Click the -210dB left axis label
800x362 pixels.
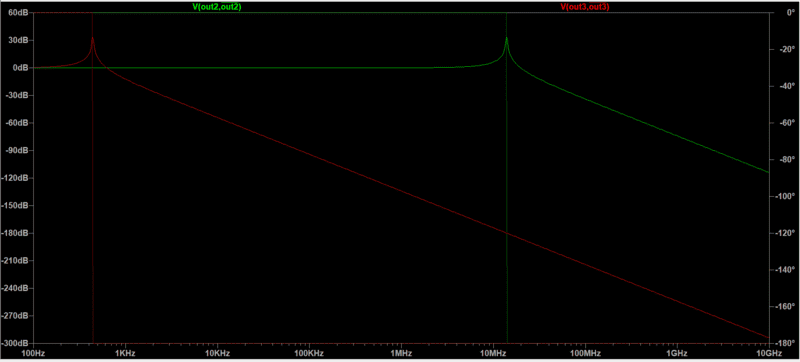pyautogui.click(x=15, y=261)
